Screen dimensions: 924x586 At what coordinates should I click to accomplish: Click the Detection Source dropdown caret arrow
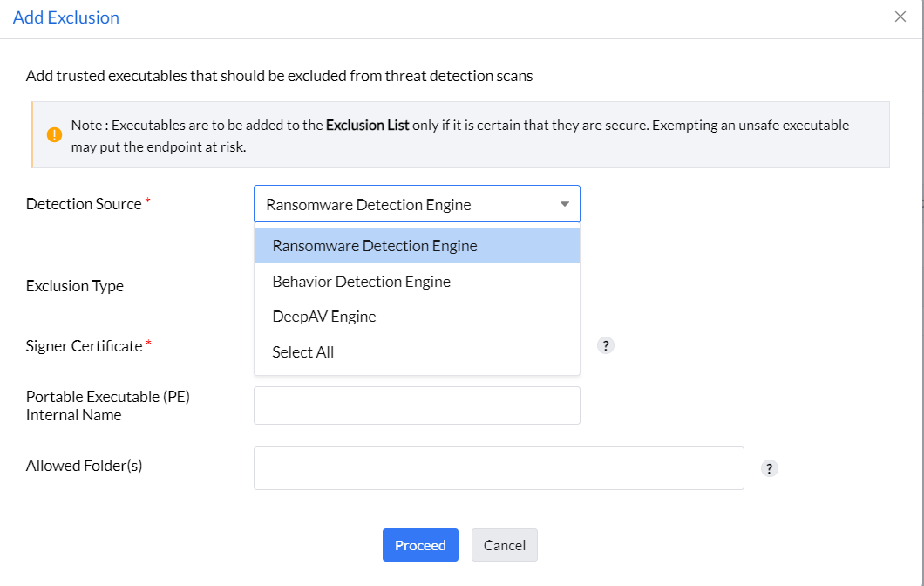pyautogui.click(x=565, y=204)
